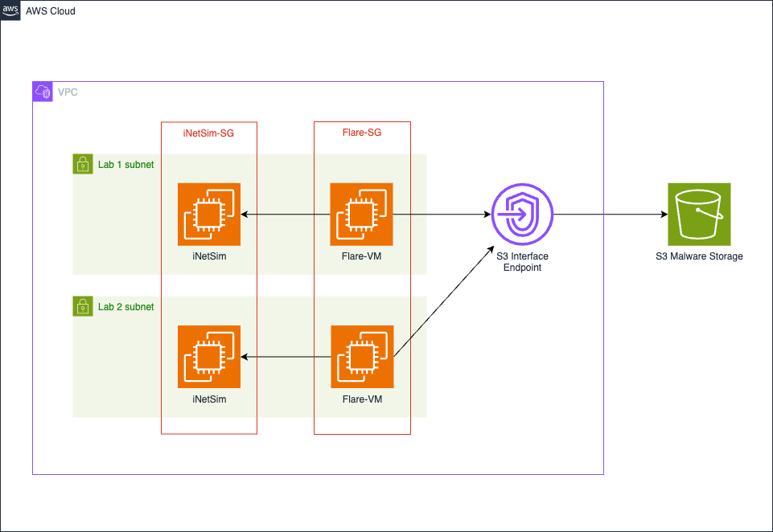Select the iNetSim caption in Lab 1
Viewport: 773px width, 532px height.
tap(209, 256)
